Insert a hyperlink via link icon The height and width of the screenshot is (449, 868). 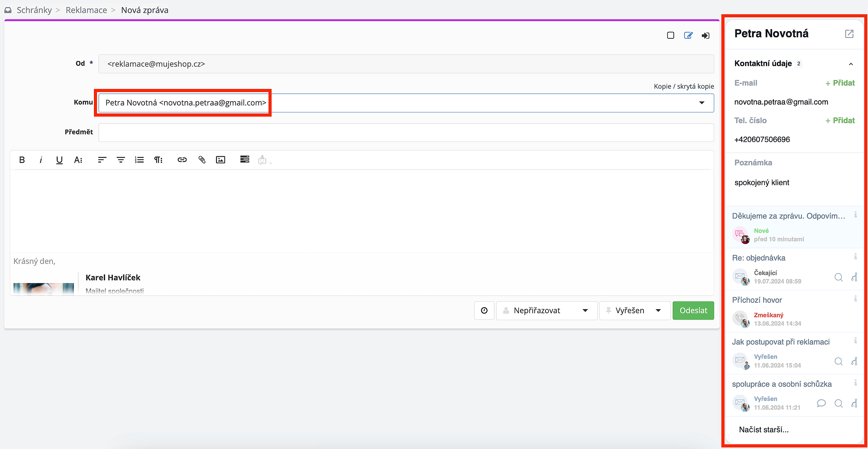pos(182,160)
